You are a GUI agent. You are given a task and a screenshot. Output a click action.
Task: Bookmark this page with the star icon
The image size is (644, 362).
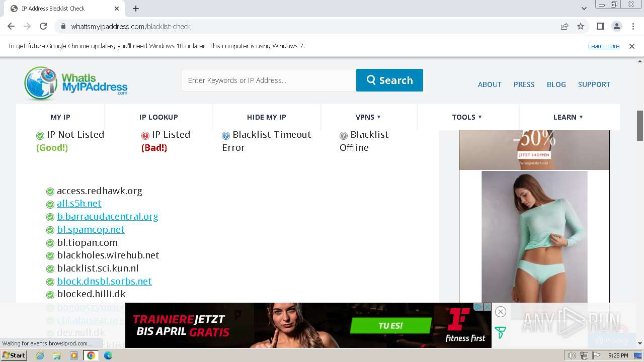click(581, 26)
